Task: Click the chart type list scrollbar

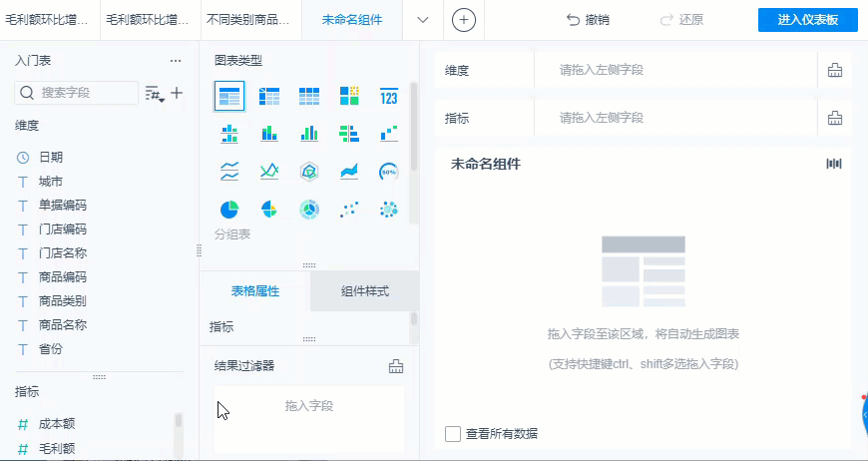Action: pos(414,128)
